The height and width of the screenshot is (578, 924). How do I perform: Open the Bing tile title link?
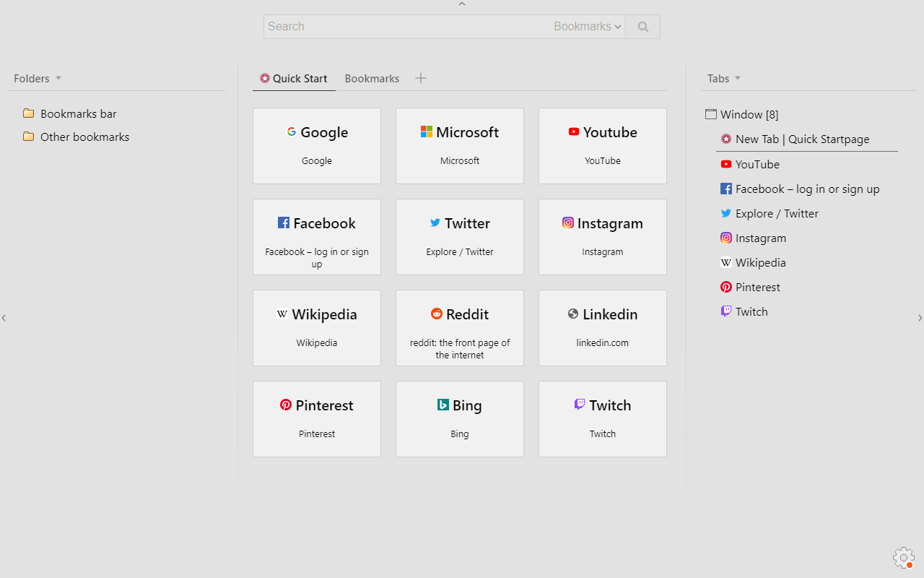pyautogui.click(x=467, y=405)
